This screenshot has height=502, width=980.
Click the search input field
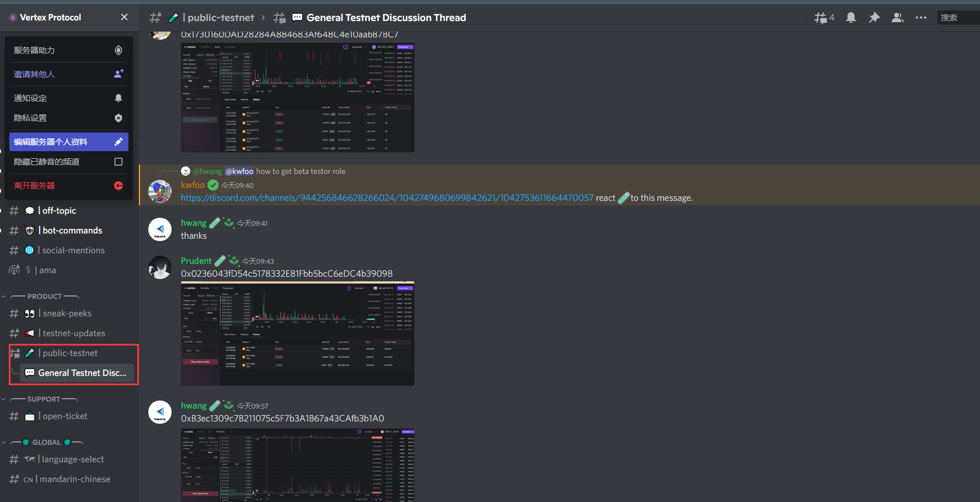tap(957, 18)
